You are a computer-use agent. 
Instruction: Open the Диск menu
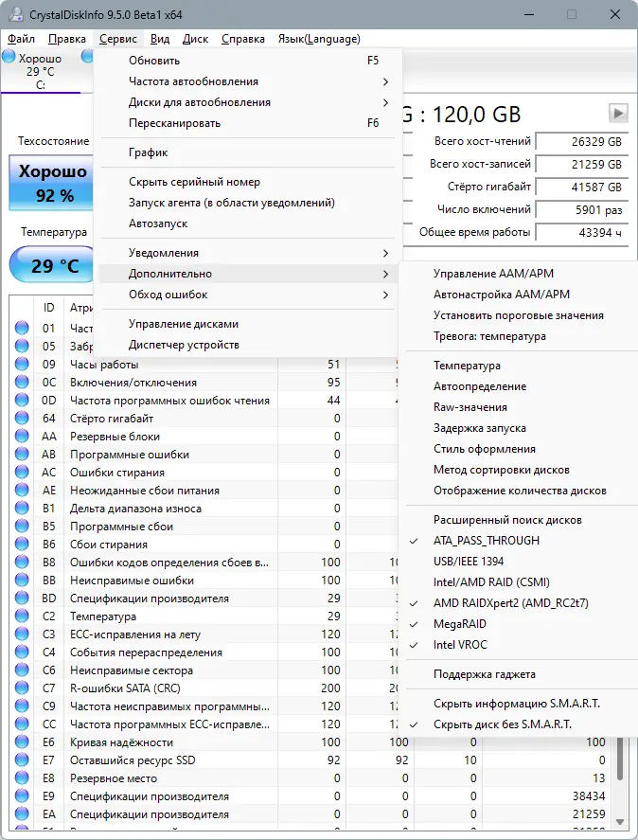[195, 39]
